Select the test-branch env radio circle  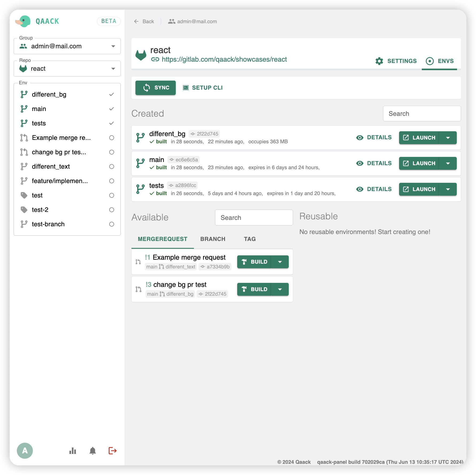click(112, 224)
